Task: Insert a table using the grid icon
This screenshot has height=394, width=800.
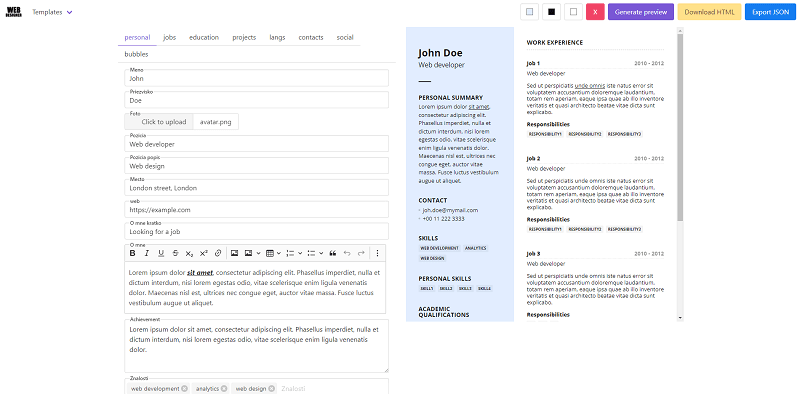Action: (270, 253)
